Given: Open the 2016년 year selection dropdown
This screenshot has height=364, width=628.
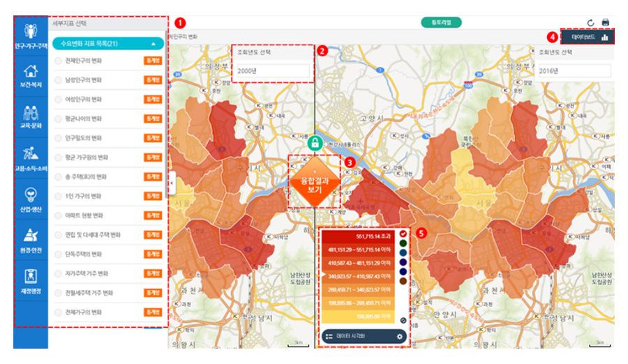Looking at the screenshot, I should pyautogui.click(x=574, y=71).
